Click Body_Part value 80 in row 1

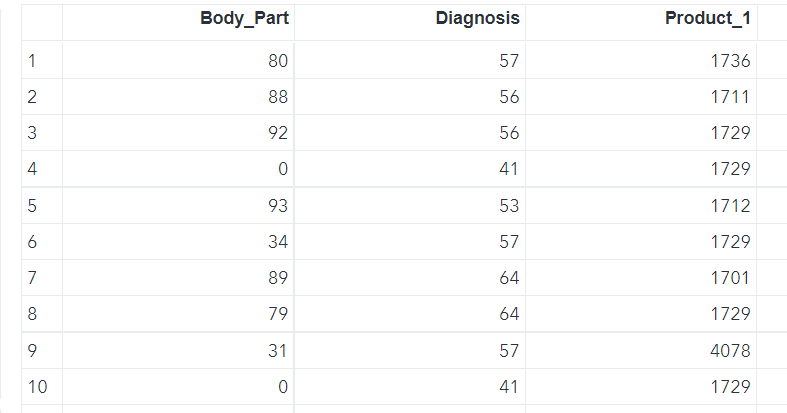click(277, 61)
